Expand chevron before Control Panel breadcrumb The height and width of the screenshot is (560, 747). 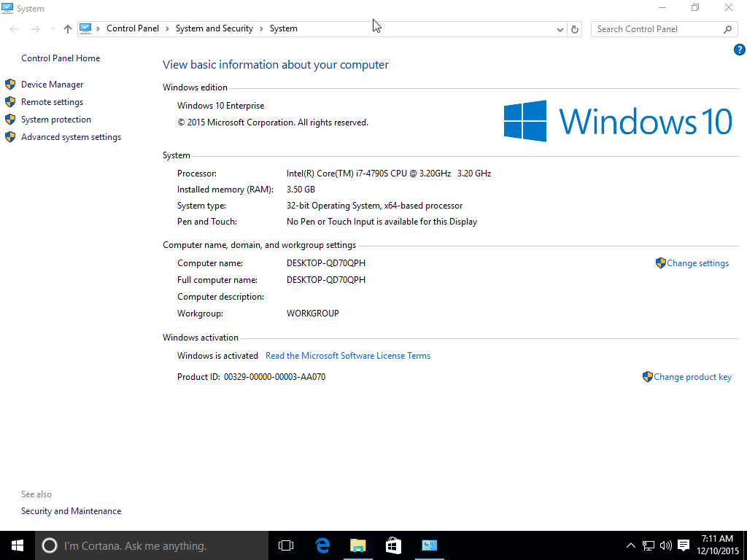tap(98, 29)
